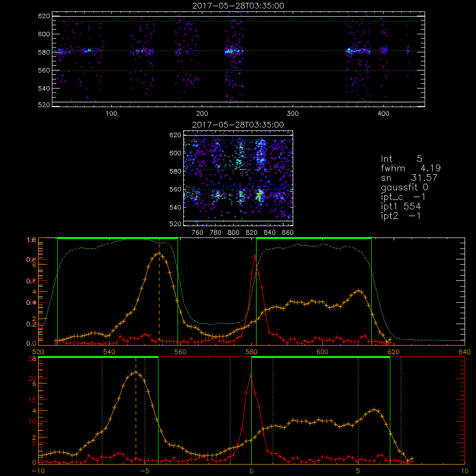The height and width of the screenshot is (476, 476).
Task: Click the bright emission blob near x 230 in top spectrogram
Action: pos(230,51)
